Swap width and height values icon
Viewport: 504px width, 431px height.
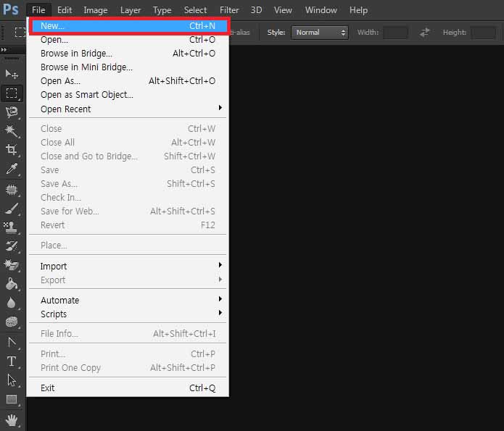pos(425,33)
